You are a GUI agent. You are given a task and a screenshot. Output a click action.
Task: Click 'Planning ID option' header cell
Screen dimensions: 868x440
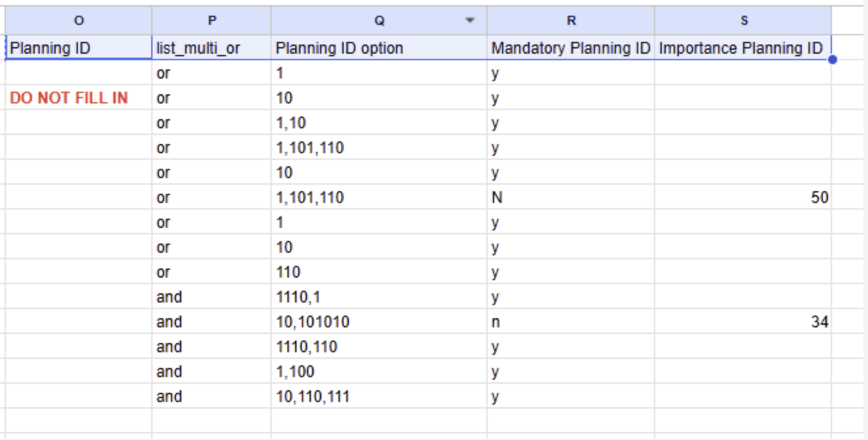click(379, 48)
